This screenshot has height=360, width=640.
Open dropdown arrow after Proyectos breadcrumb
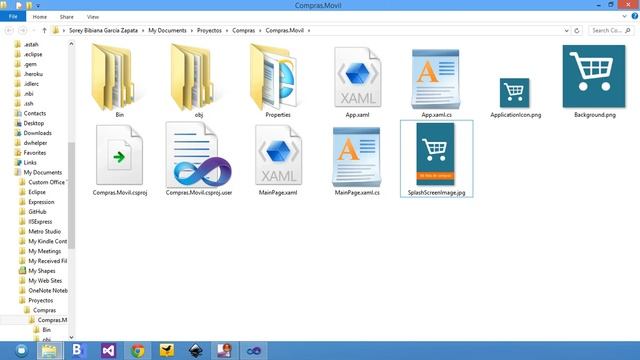click(227, 31)
